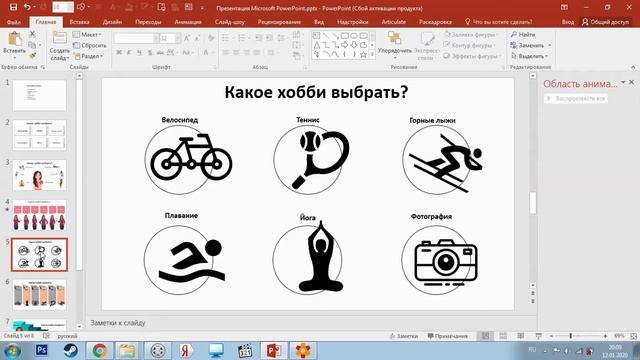
Task: Click the Windows Start button
Action: click(12, 351)
